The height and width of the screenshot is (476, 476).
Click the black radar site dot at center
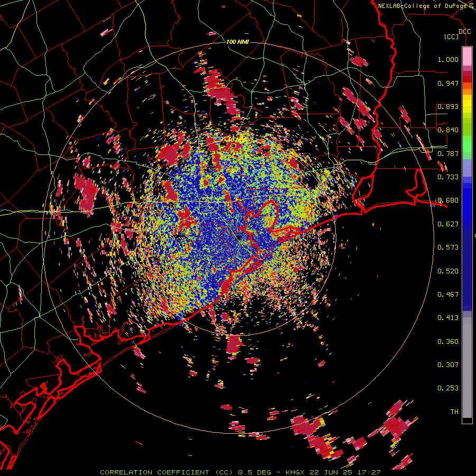coord(239,237)
